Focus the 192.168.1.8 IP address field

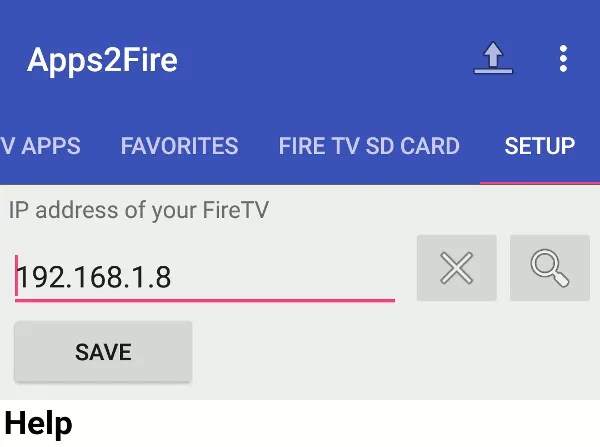point(205,276)
